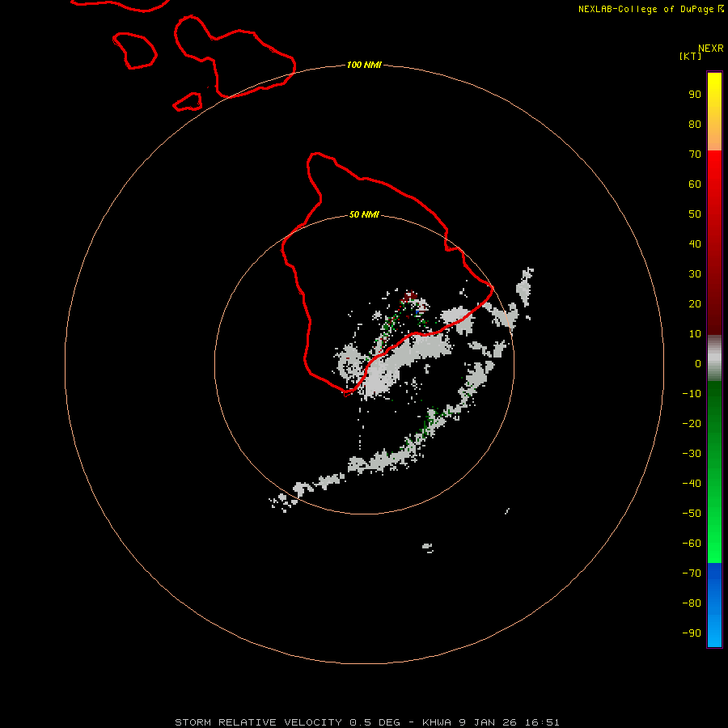Viewport: 728px width, 728px height.
Task: Click the 100 NMI range ring label
Action: tap(364, 65)
